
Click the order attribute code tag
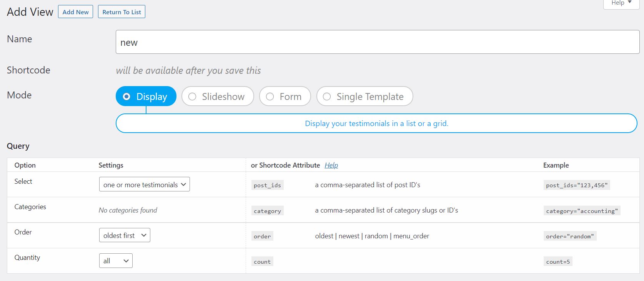pos(262,236)
